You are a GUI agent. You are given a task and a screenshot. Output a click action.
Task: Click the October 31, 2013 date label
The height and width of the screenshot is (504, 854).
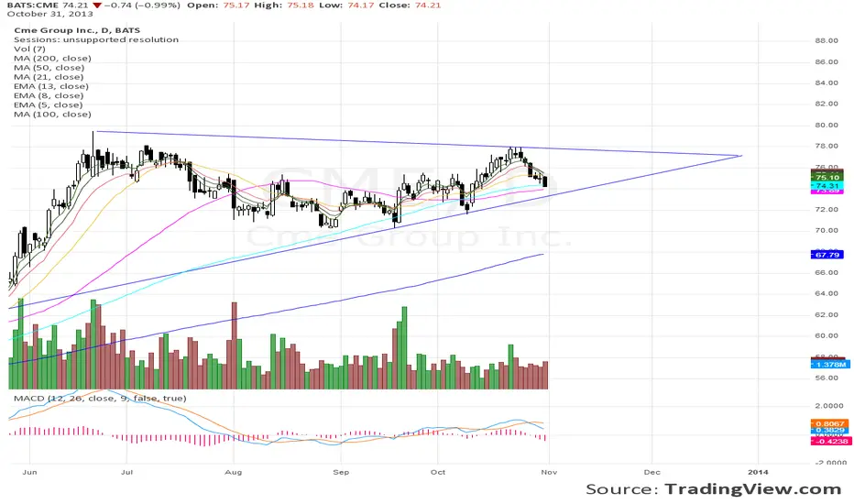coord(50,14)
